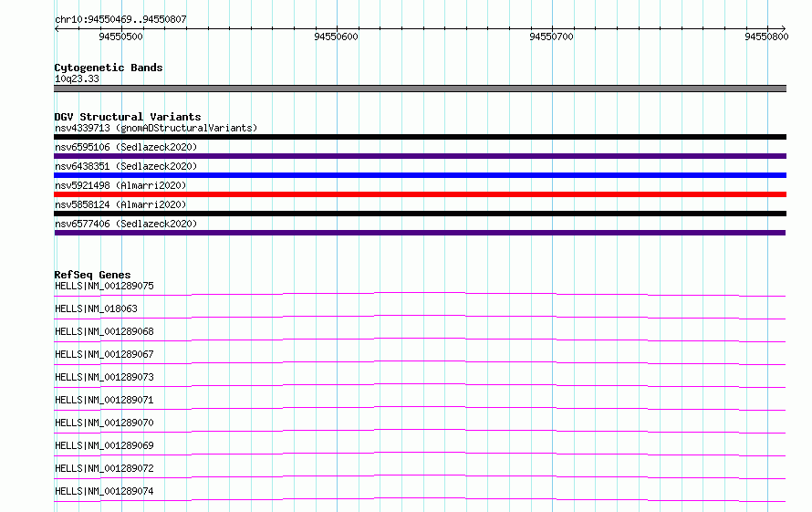Click the blue bar for nsv6438351
This screenshot has height=512, width=812.
click(x=420, y=175)
